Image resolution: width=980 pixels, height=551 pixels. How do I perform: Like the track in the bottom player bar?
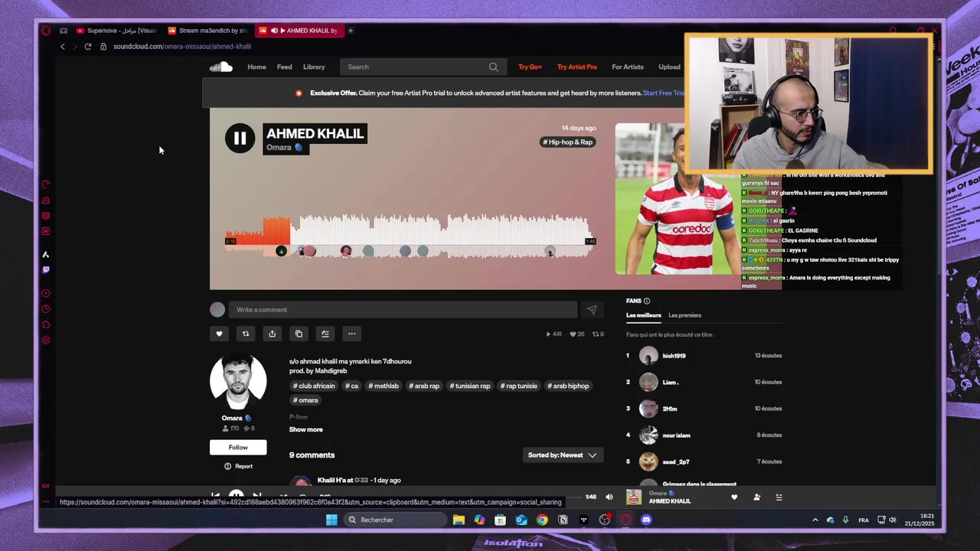734,497
